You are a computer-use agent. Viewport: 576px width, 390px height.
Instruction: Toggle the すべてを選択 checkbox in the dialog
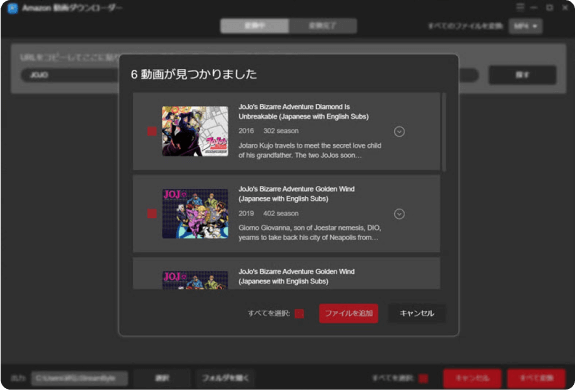(x=299, y=314)
